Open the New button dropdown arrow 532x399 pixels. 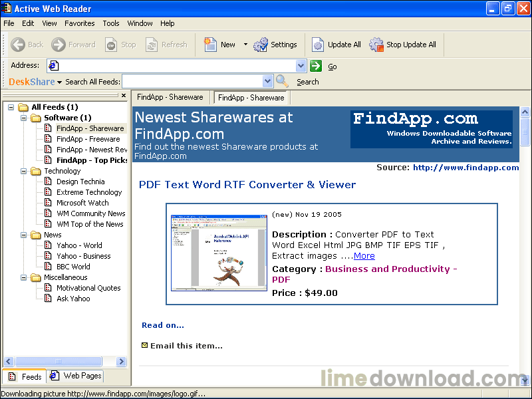click(x=245, y=45)
